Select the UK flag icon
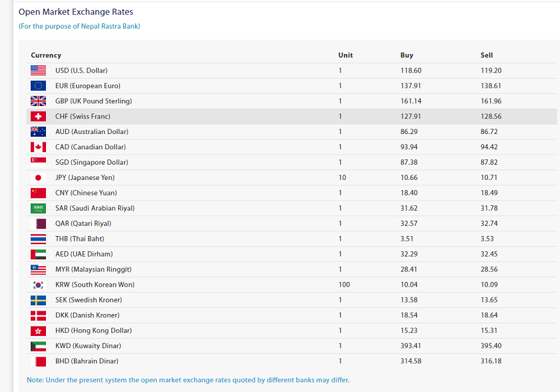560x392 pixels. point(38,101)
